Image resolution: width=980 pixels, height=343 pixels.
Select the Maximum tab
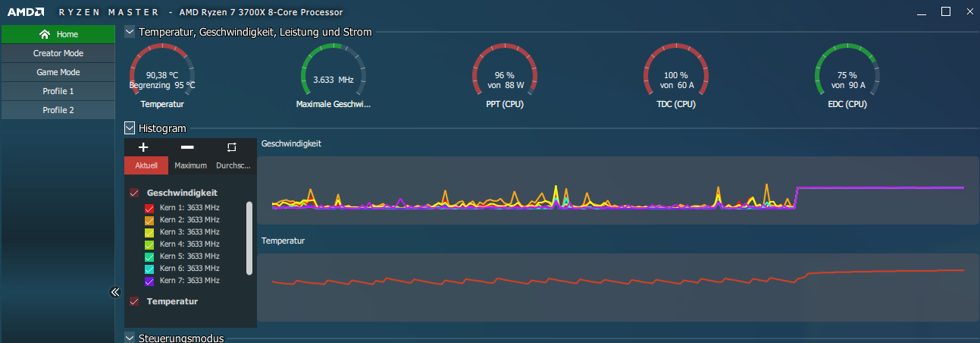coord(190,165)
